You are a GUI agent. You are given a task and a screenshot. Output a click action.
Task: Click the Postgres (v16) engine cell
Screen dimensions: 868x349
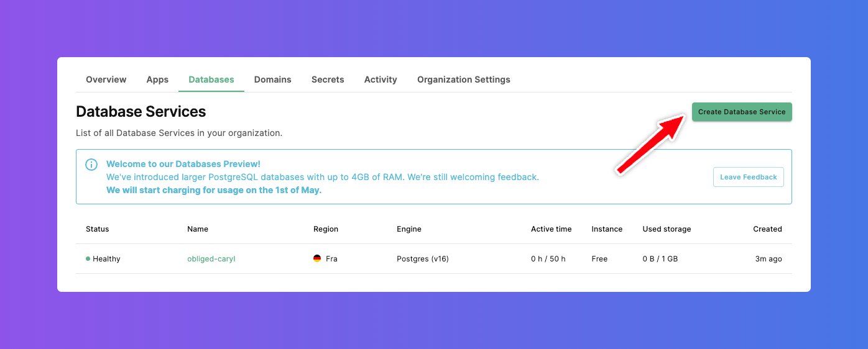pos(423,259)
